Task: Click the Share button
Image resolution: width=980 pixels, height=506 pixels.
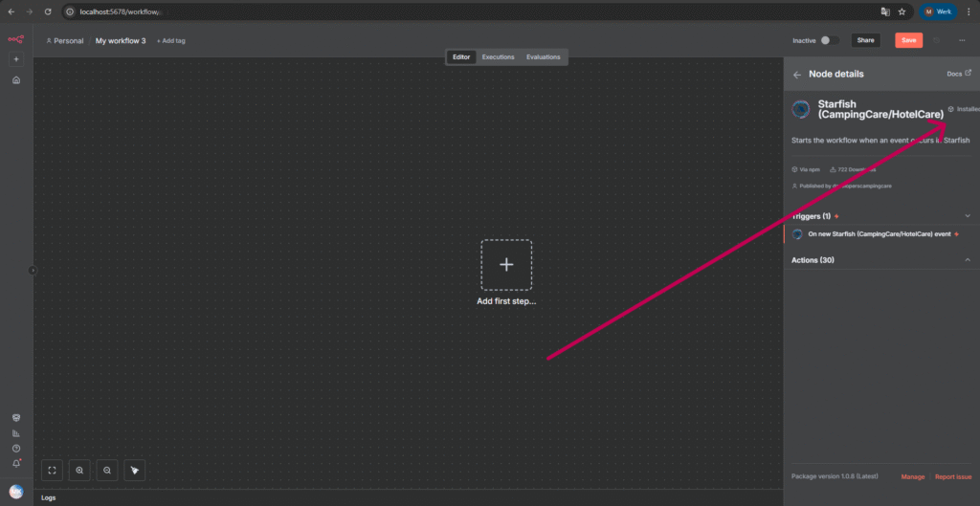Action: click(865, 40)
